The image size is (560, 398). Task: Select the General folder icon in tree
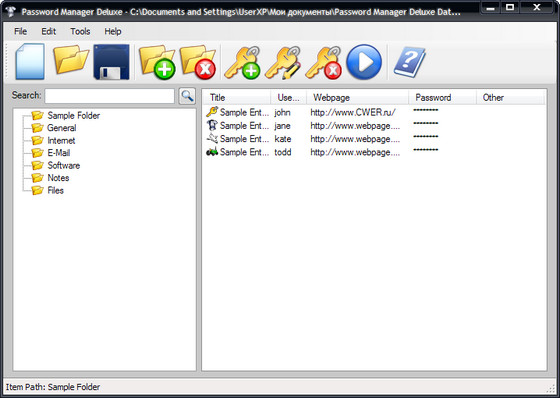click(37, 128)
